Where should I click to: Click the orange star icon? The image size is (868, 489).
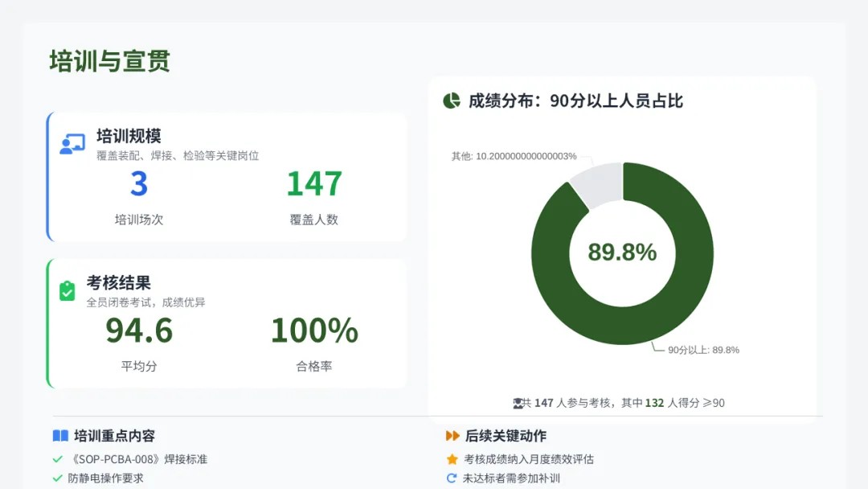(452, 459)
